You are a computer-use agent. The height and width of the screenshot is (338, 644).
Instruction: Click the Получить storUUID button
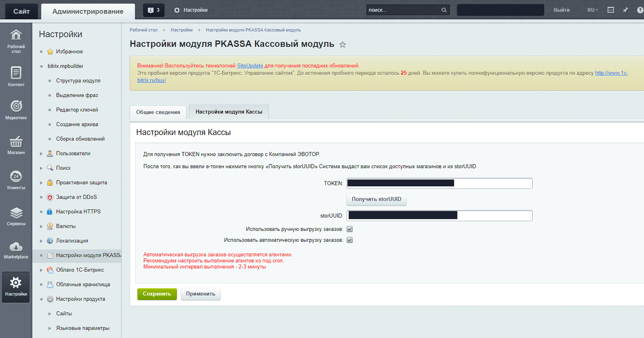coord(377,199)
